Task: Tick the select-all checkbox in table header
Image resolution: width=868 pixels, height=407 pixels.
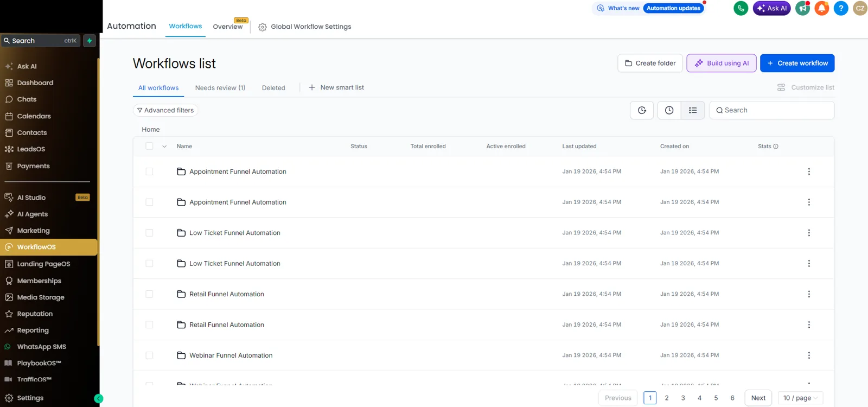Action: [x=149, y=146]
